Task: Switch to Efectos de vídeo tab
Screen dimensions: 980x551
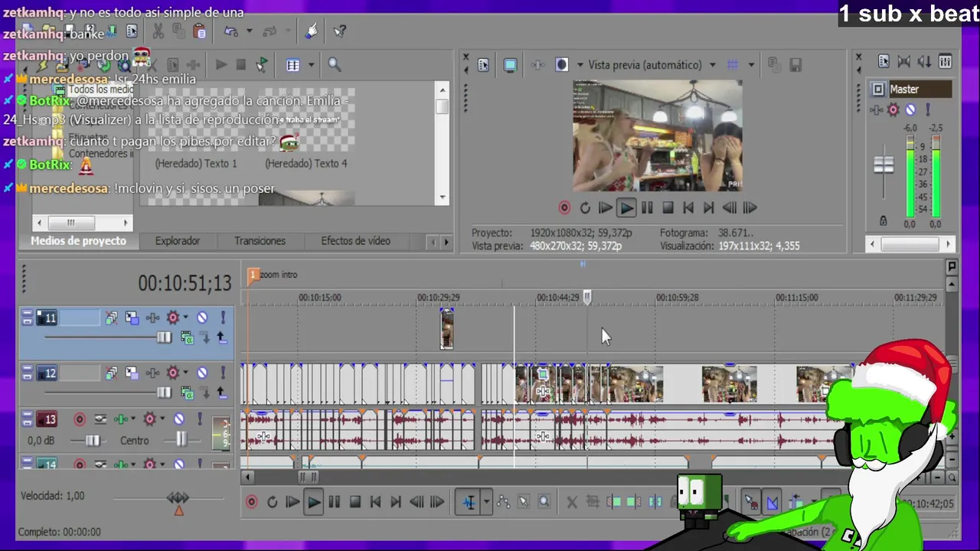Action: pos(355,241)
